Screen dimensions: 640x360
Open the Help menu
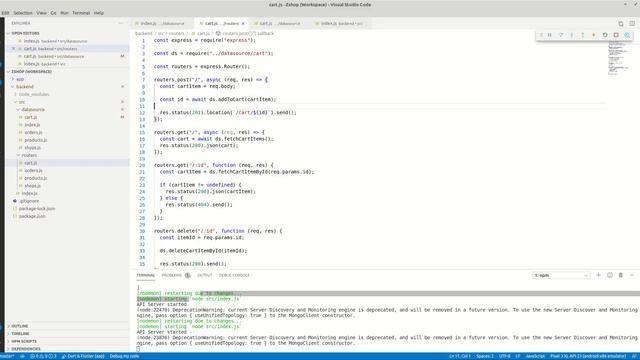coord(99,13)
